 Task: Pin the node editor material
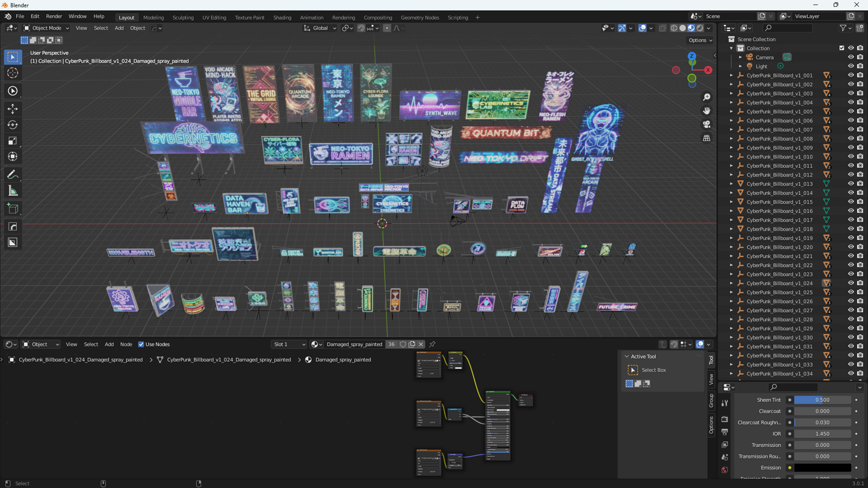pos(432,344)
